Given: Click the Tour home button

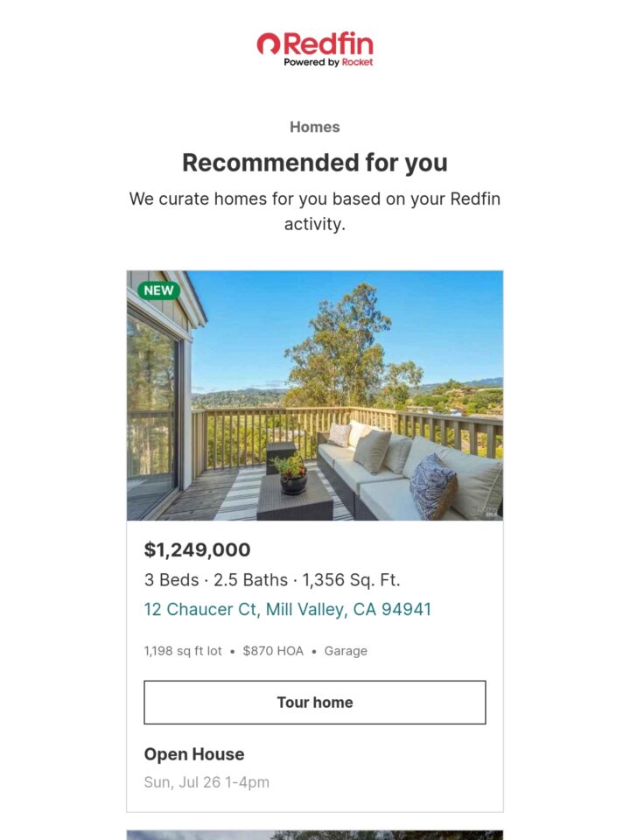Looking at the screenshot, I should 315,703.
